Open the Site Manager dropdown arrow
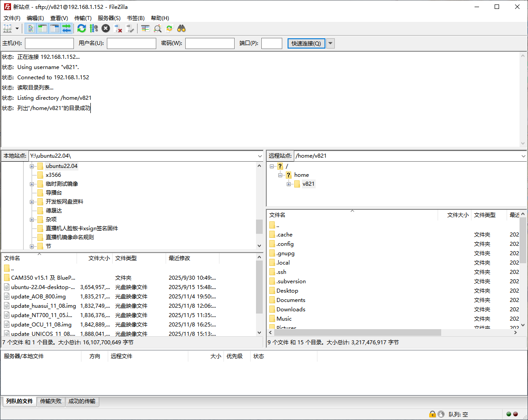The height and width of the screenshot is (420, 528). click(17, 29)
